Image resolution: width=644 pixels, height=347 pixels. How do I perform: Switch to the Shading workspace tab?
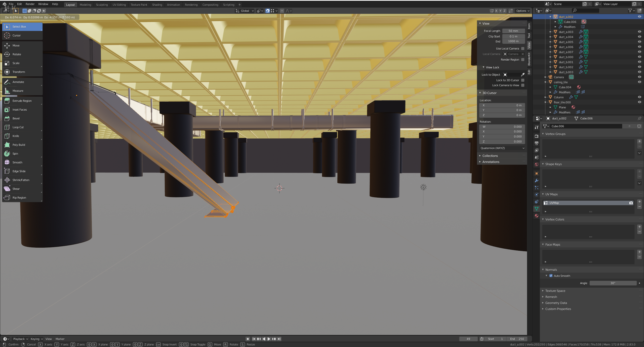coord(157,5)
